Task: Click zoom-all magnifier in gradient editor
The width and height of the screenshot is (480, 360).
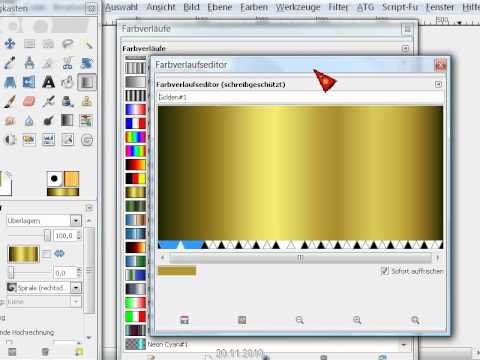Action: click(x=415, y=320)
